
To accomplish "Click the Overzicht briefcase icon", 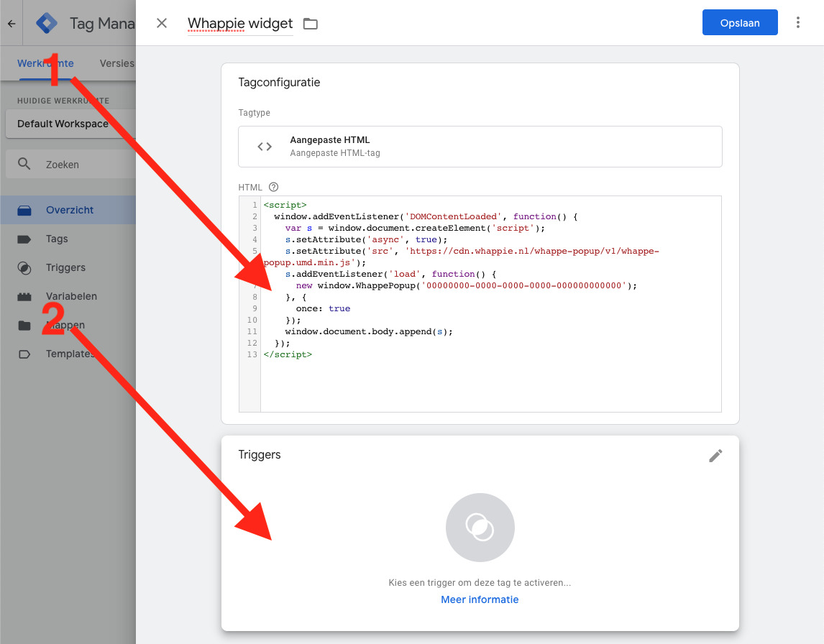I will coord(24,210).
